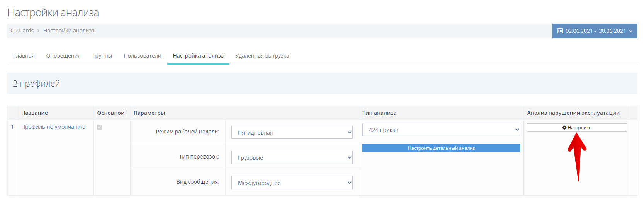The width and height of the screenshot is (644, 205).
Task: Open the Режим рабочей недели dropdown
Action: [292, 132]
